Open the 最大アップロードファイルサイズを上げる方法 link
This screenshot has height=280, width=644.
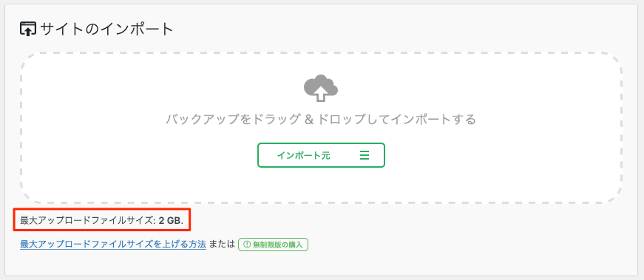tap(113, 245)
